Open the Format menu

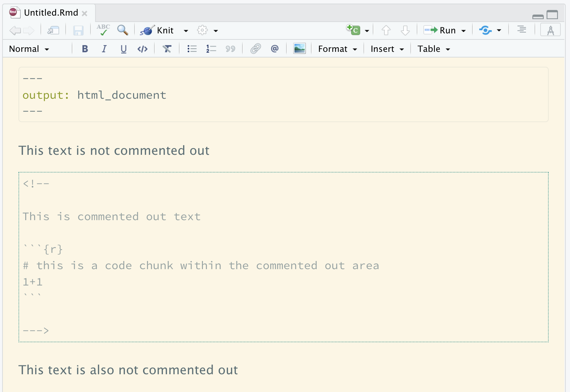[336, 49]
